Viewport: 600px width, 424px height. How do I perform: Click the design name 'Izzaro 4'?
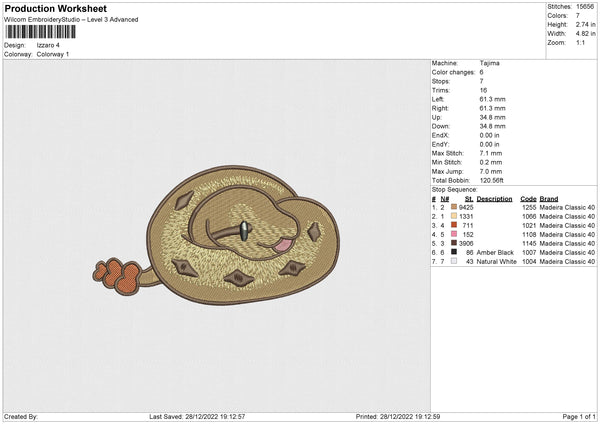pos(48,45)
